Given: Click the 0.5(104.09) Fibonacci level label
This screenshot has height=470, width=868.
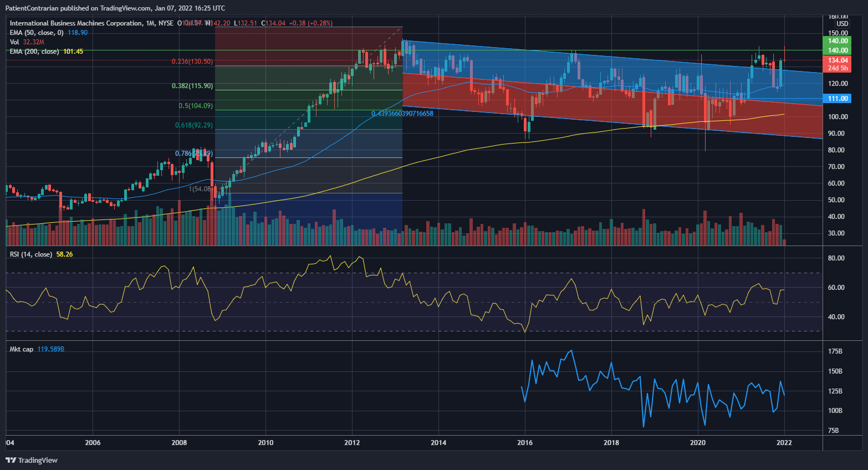Looking at the screenshot, I should (x=195, y=106).
